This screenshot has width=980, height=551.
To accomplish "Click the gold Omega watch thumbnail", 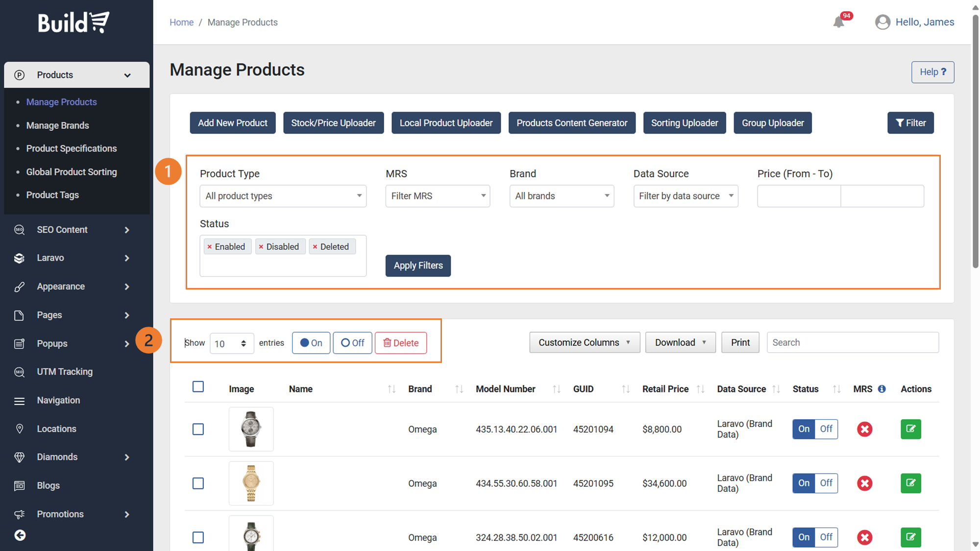I will click(251, 483).
